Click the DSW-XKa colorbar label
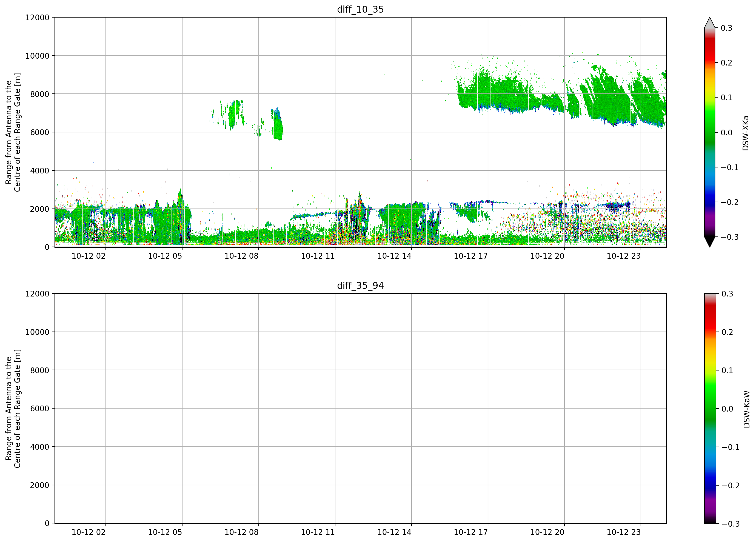 746,133
